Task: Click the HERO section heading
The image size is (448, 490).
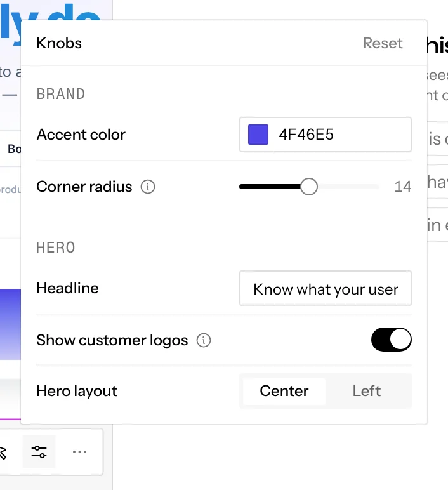Action: coord(56,248)
